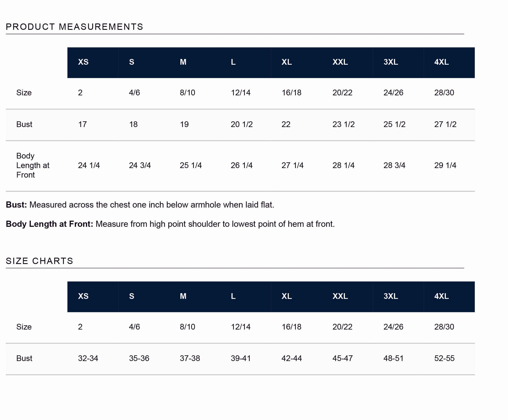This screenshot has width=508, height=420.
Task: Click the 29 1/4 body length cell
Action: [x=445, y=165]
